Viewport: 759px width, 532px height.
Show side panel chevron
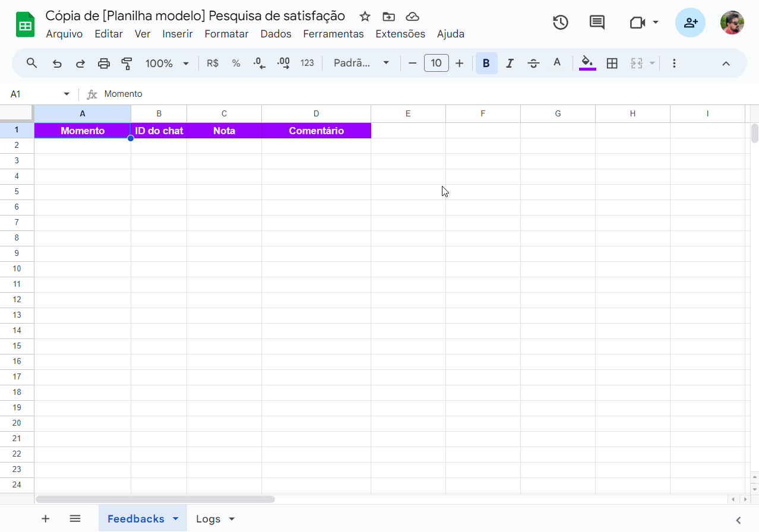pyautogui.click(x=738, y=520)
